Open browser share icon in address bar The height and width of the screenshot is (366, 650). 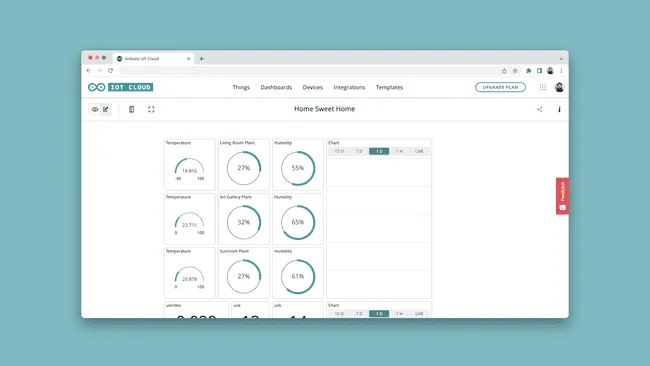504,71
